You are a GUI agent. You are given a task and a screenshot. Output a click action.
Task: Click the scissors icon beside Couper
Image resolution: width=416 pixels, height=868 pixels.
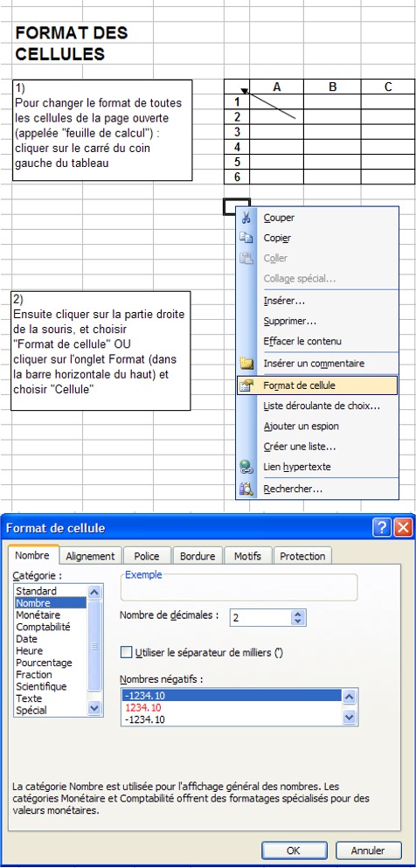click(246, 218)
